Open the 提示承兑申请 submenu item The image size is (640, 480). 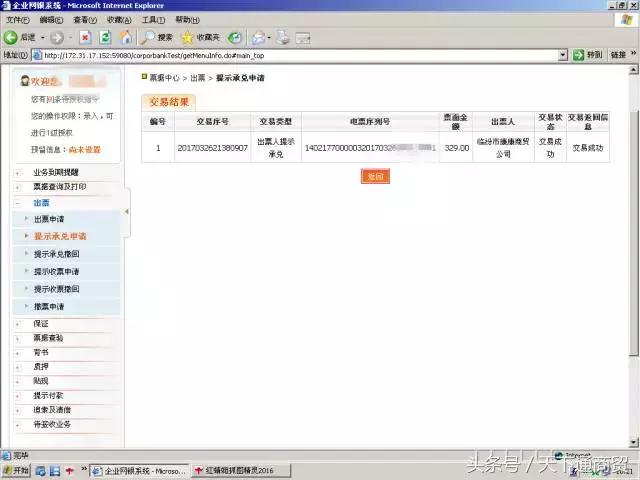click(x=60, y=236)
